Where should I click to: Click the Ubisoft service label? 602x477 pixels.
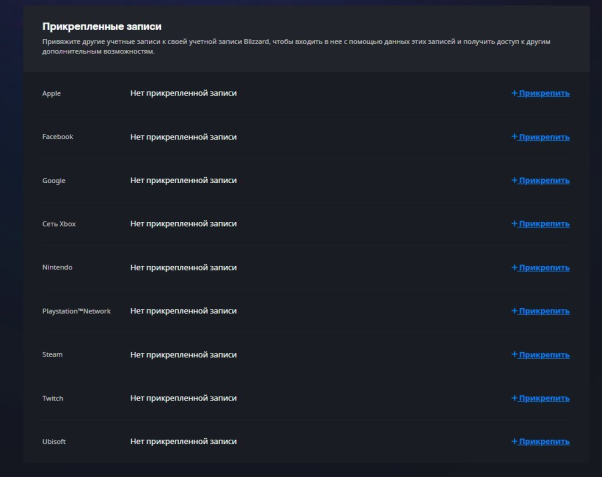[54, 442]
